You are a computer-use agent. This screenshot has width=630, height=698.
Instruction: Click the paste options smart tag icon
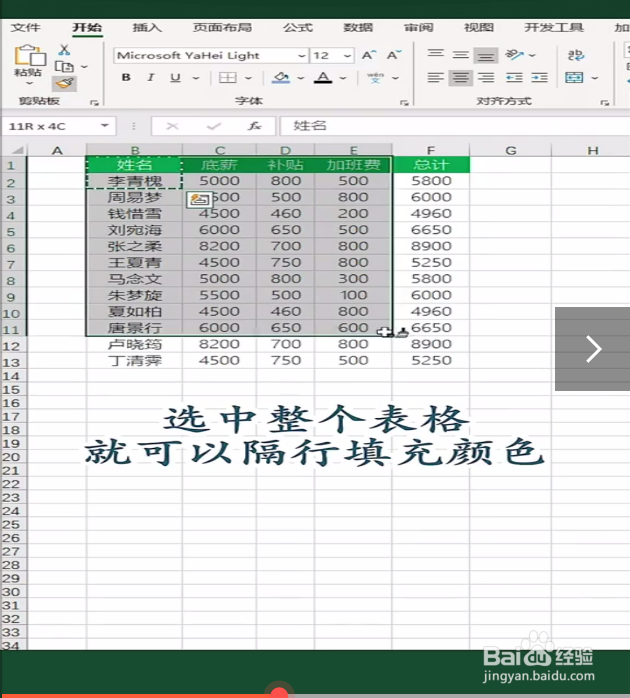(x=199, y=199)
